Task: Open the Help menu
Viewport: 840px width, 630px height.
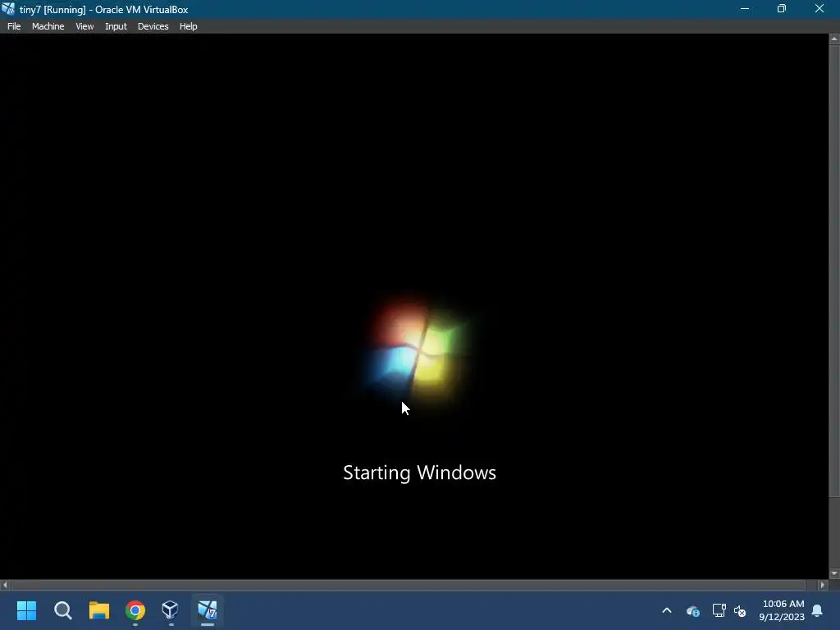Action: coord(188,26)
